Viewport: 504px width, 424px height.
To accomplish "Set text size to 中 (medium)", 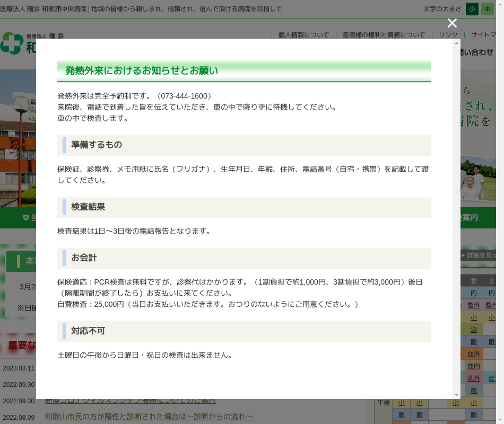I will [487, 9].
